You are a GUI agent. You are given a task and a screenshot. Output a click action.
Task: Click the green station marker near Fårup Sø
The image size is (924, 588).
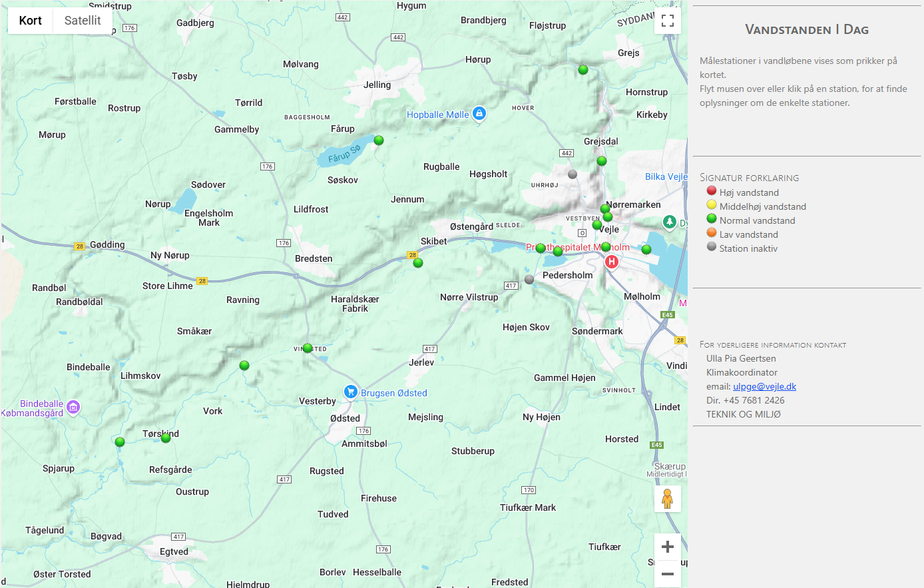click(x=379, y=141)
